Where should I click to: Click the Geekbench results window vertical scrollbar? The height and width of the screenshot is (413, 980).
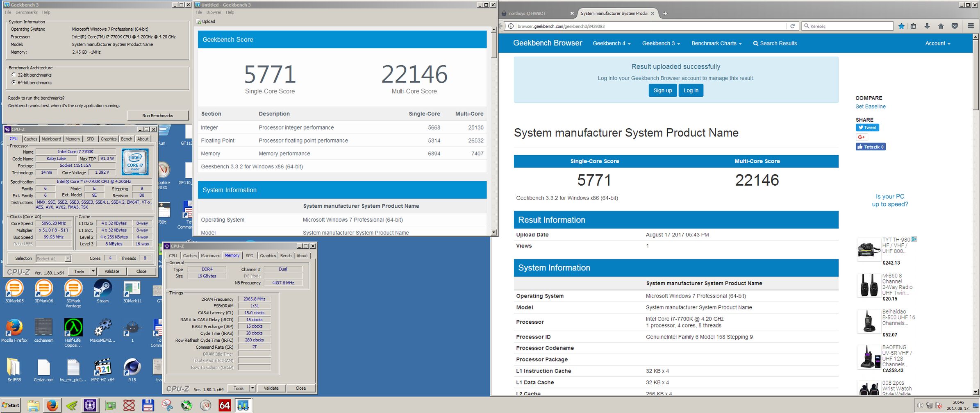[494, 131]
